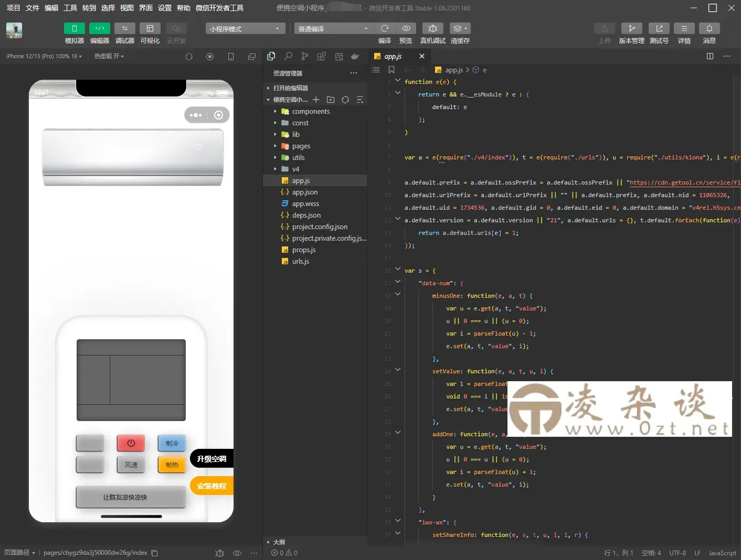Expand the pages folder
741x560 pixels.
tap(315, 146)
